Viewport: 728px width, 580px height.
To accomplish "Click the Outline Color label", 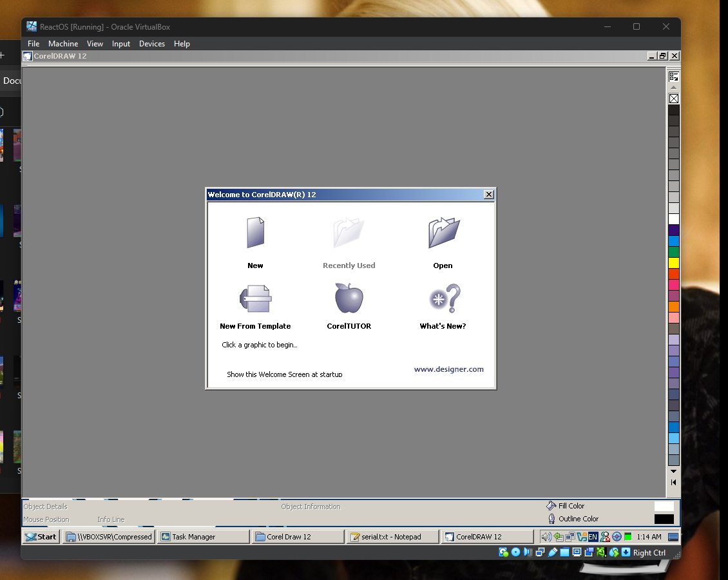I will [x=579, y=519].
